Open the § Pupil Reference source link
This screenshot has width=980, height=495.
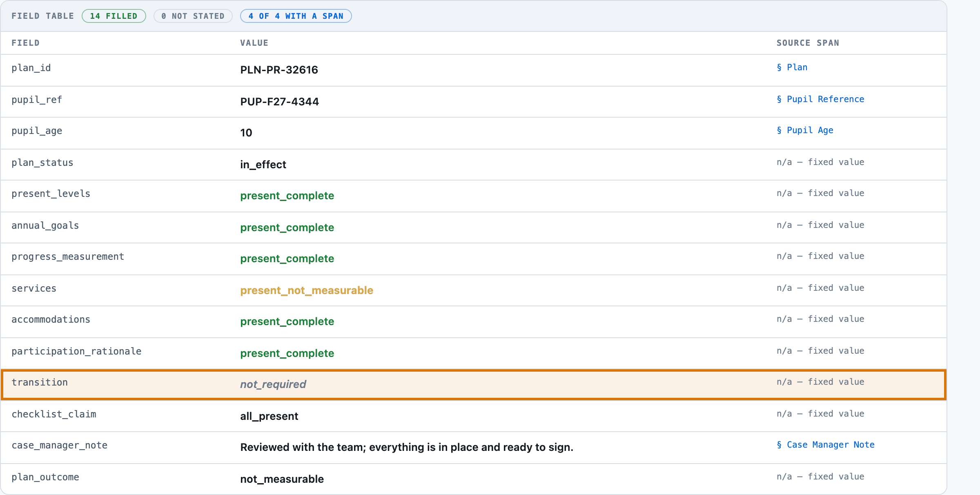[x=820, y=99]
